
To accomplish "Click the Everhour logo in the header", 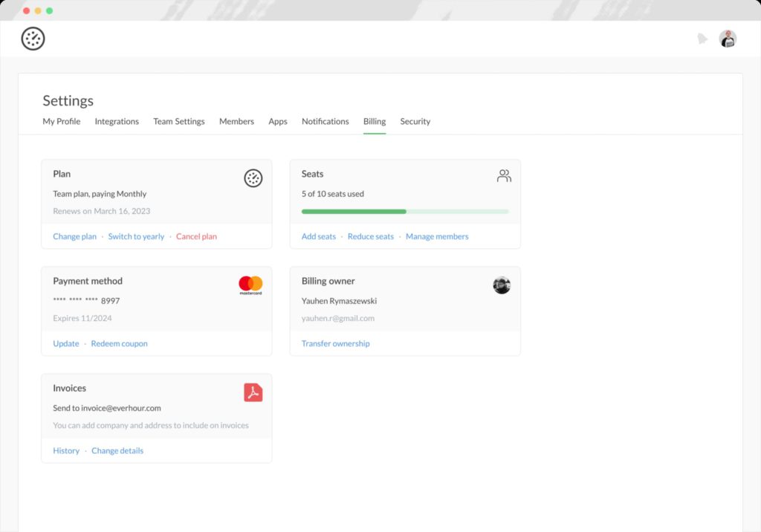I will pyautogui.click(x=33, y=38).
